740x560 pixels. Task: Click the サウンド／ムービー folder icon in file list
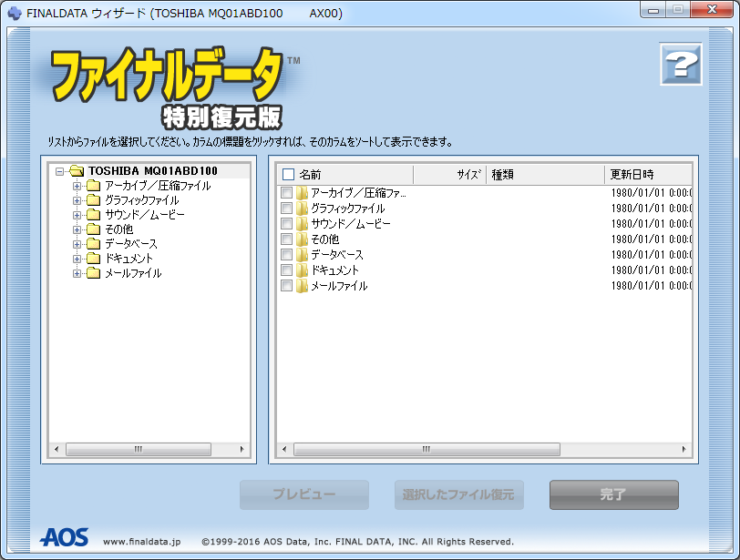(x=303, y=224)
